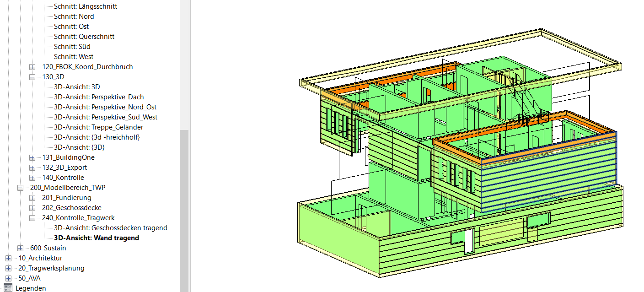
Task: Expand the 50_AVA section
Action: tap(8, 278)
